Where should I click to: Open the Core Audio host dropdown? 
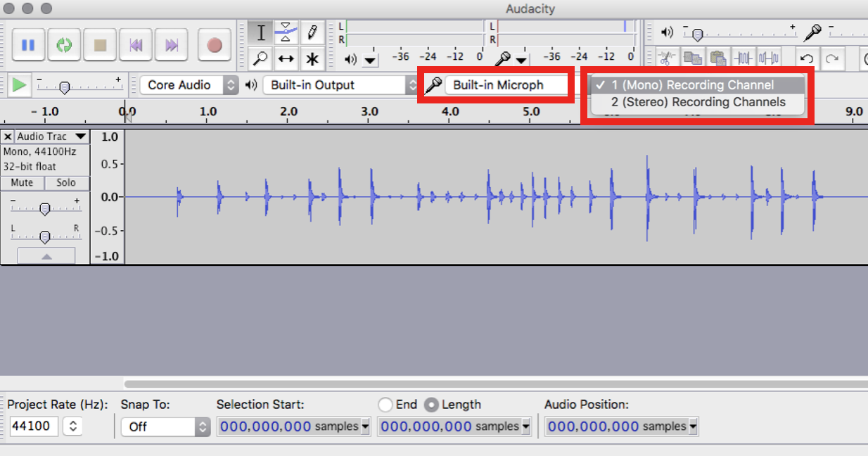[x=189, y=85]
